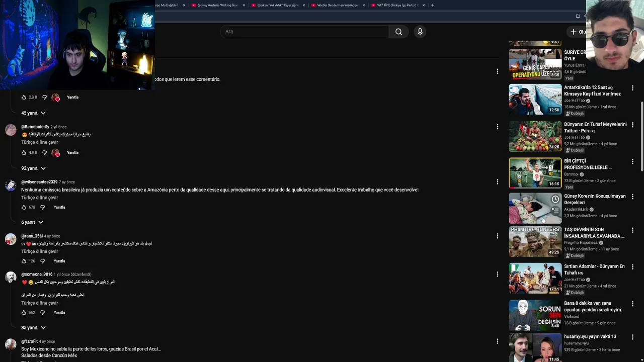This screenshot has height=362, width=644.
Task: Click Türkçe diline çevir under @Remobuterfly comment
Action: tap(40, 142)
